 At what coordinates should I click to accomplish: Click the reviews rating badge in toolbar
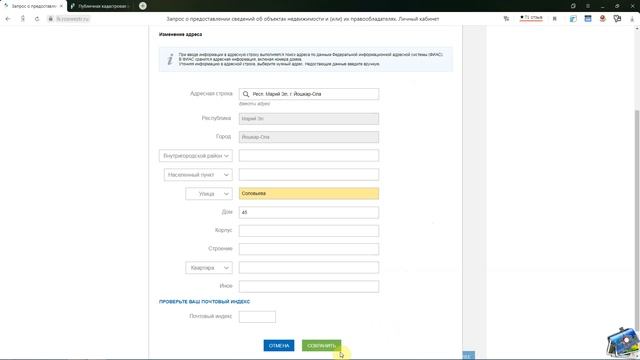(531, 18)
